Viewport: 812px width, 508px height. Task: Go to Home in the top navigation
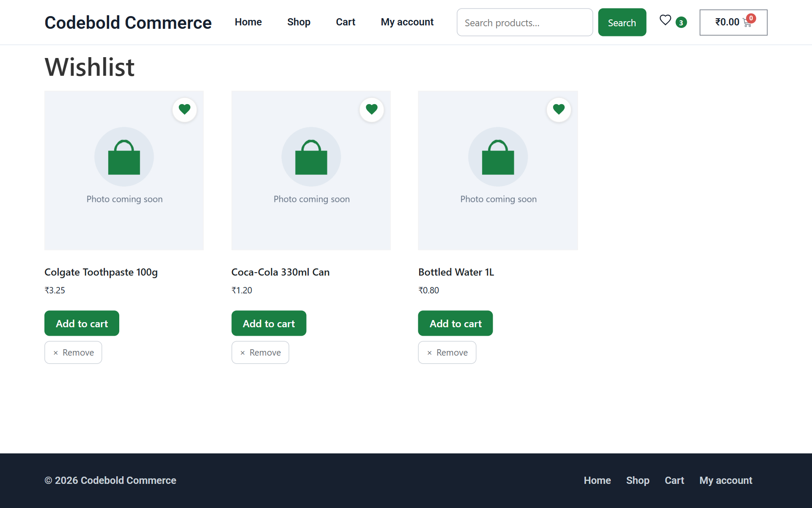[x=248, y=22]
